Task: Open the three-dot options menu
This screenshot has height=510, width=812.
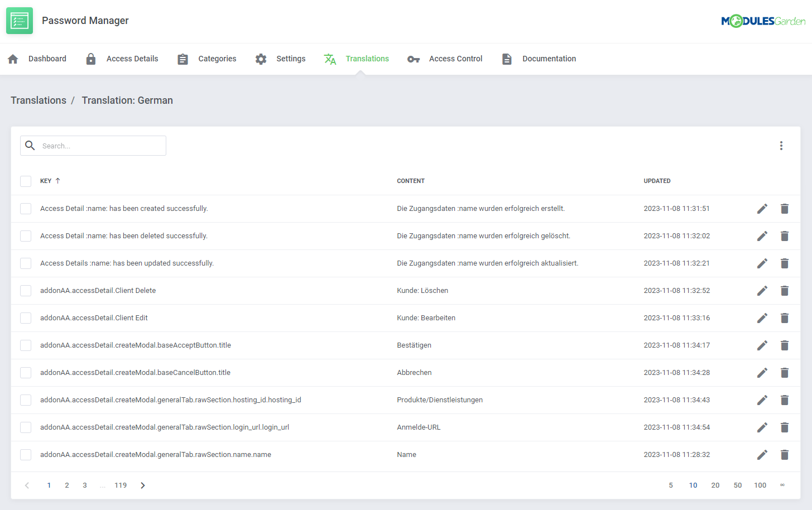Action: point(781,145)
